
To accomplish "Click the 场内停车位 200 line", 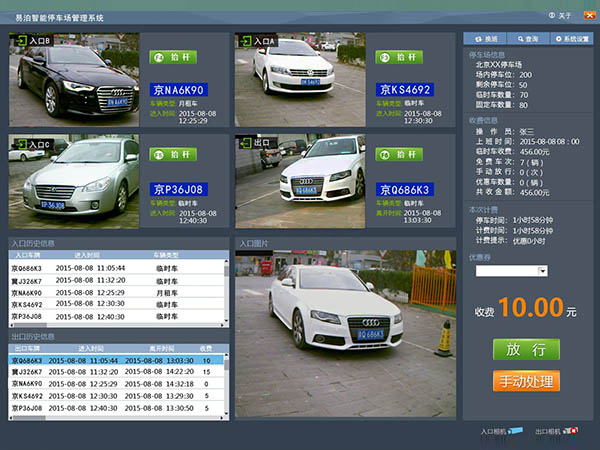I will pos(503,75).
